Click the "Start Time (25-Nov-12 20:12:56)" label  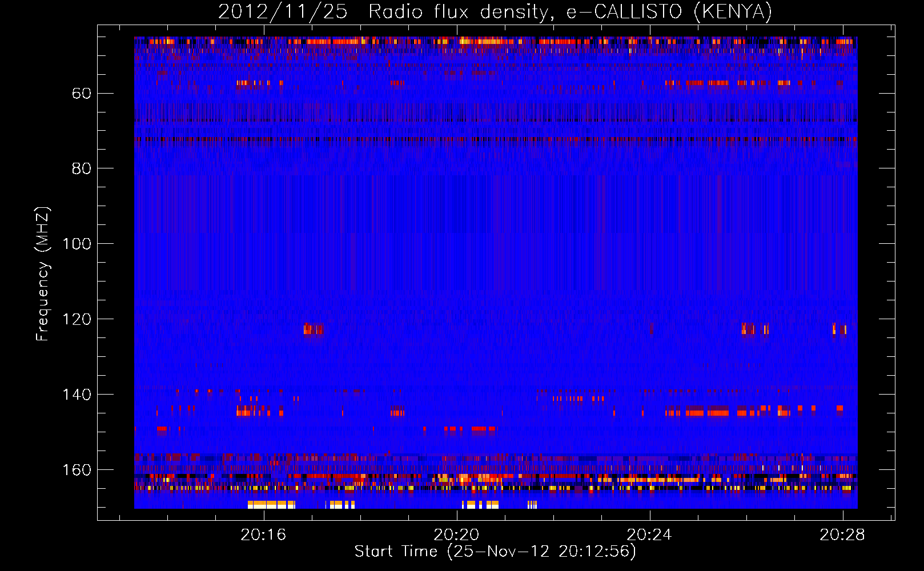pos(495,552)
